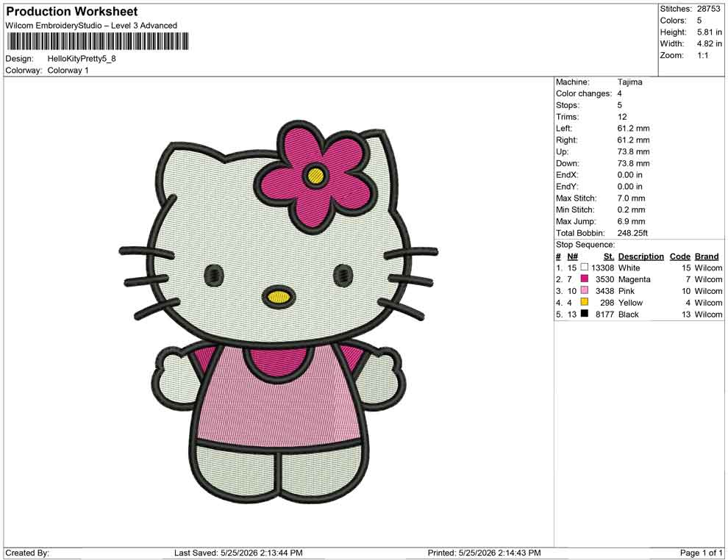Screen dimensions: 728x560
Task: Click the White color swatch in stop sequence
Action: tap(585, 268)
